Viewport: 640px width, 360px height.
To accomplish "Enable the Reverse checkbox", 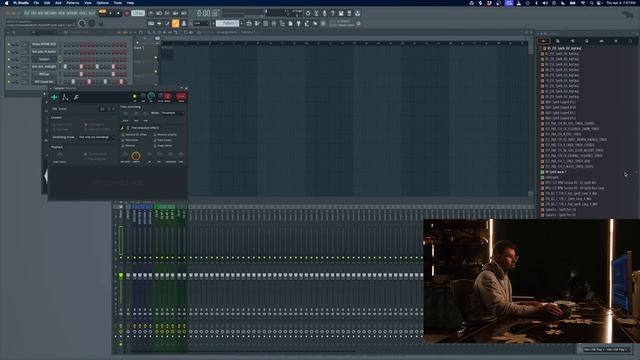I will click(123, 146).
